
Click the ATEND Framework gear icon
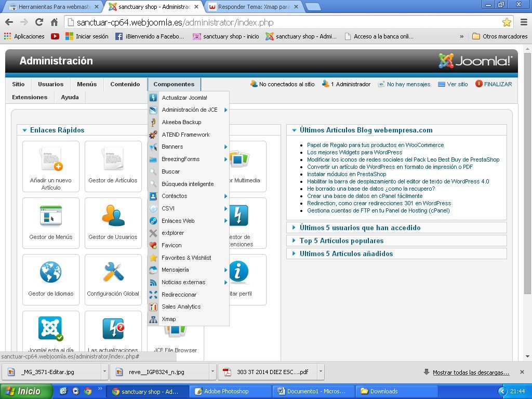153,135
